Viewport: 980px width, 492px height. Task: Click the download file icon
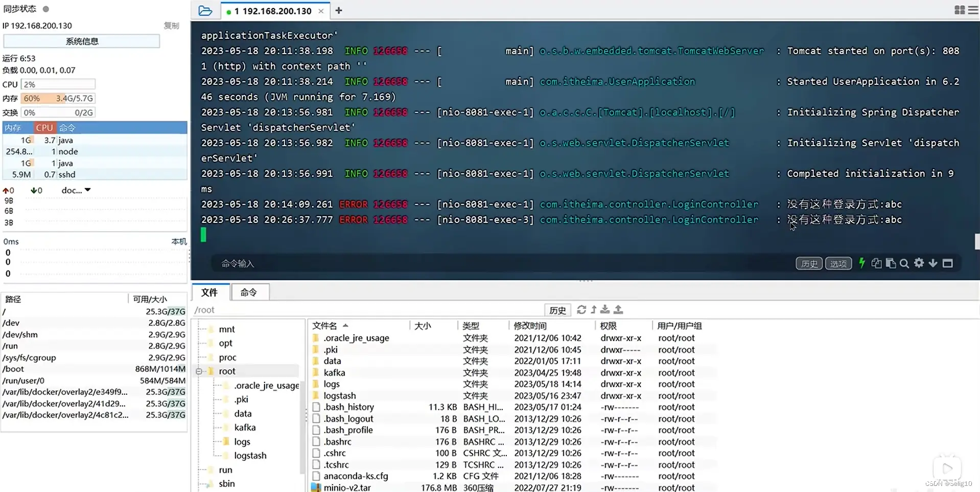[605, 309]
